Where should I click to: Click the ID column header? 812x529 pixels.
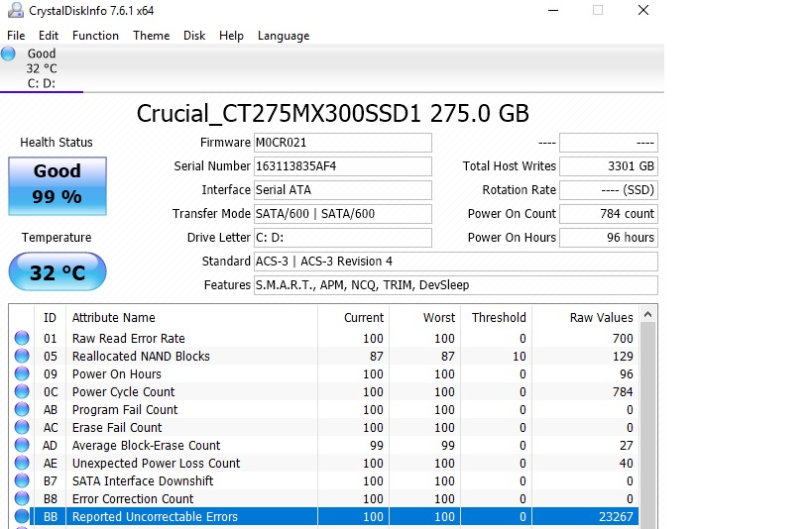50,317
